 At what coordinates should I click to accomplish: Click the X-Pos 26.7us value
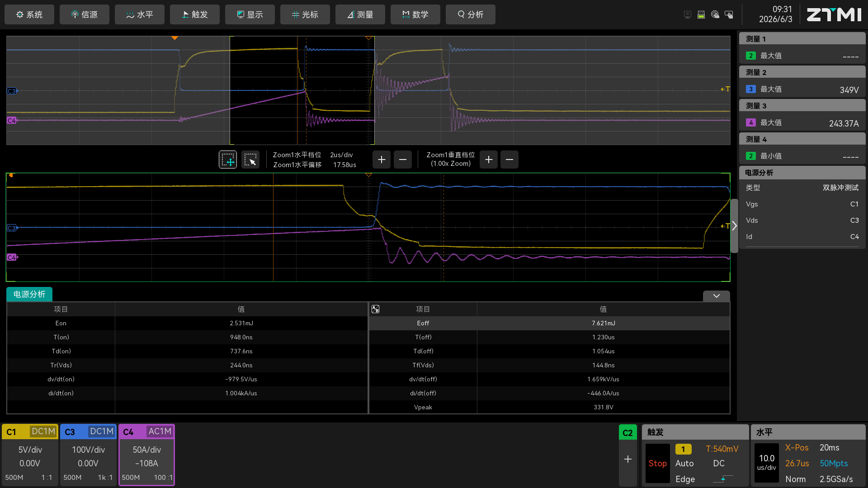(x=797, y=463)
